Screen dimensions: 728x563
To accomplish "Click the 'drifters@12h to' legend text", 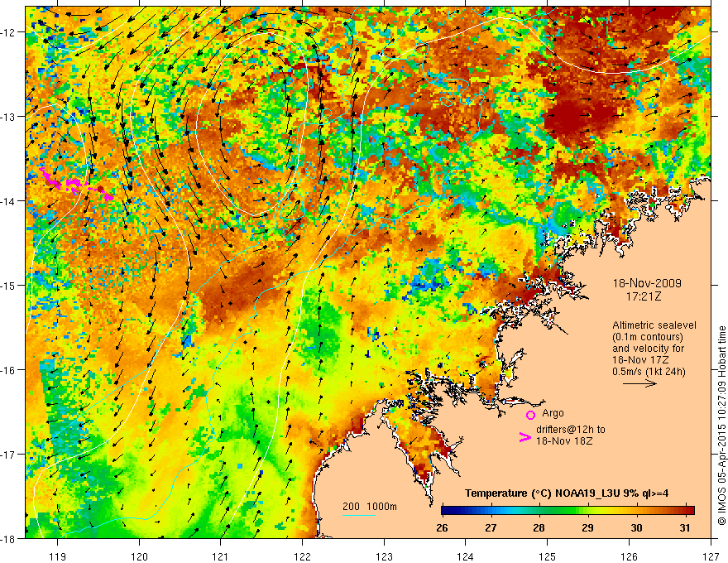I will pos(571,430).
